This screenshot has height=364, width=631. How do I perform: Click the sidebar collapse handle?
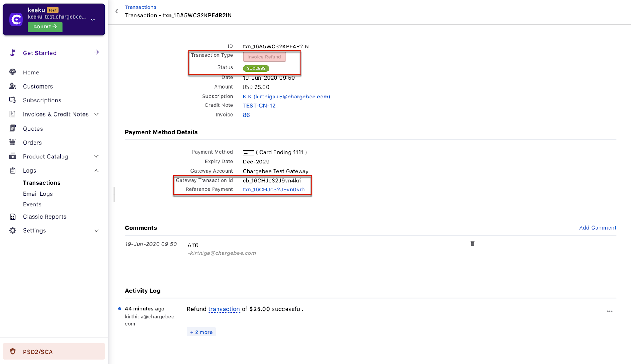point(114,194)
